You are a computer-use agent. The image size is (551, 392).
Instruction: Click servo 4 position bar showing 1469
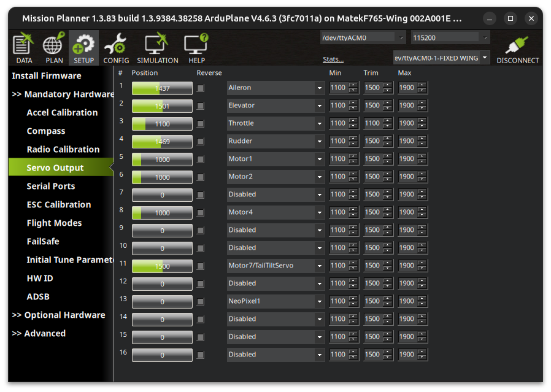(x=162, y=142)
